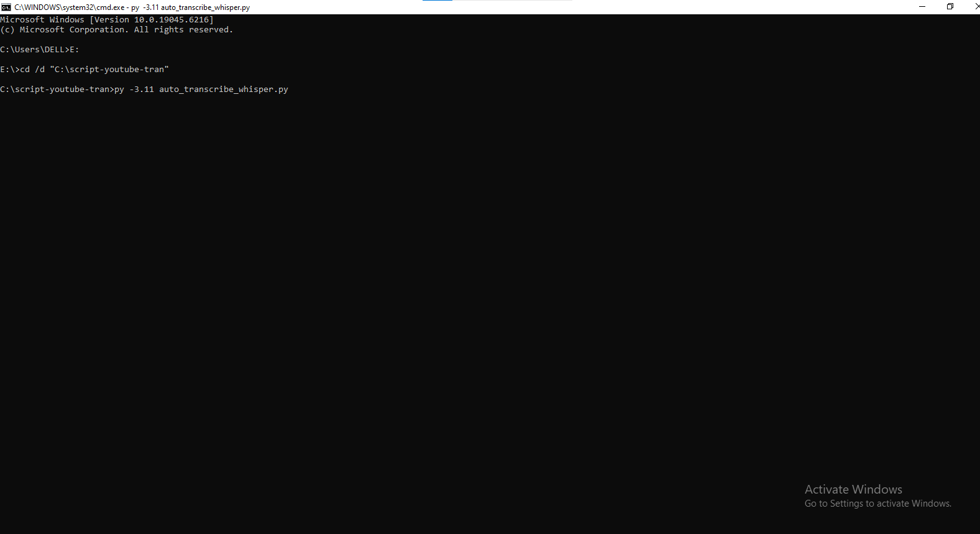Click the 'C:\script-youtube-tran>' prompt text

pos(56,90)
